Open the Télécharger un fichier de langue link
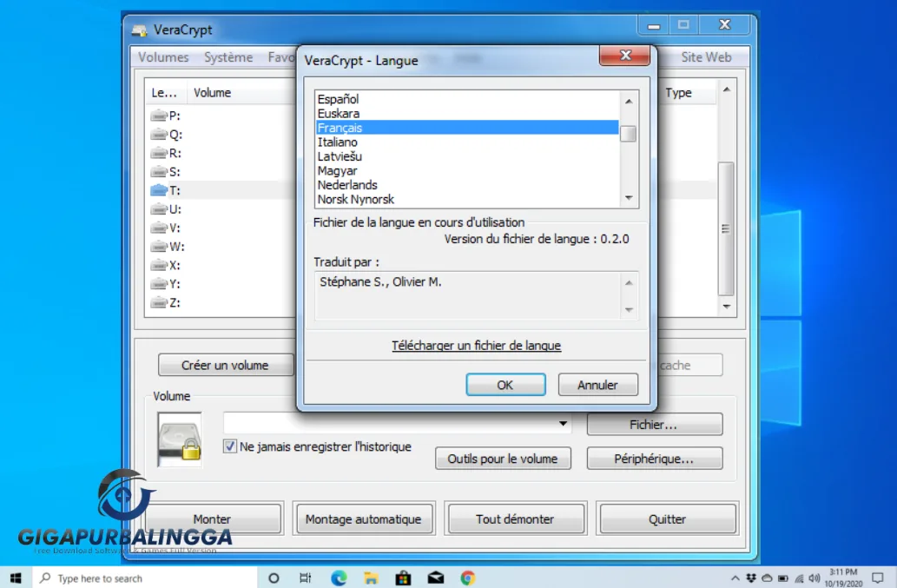 pos(476,346)
